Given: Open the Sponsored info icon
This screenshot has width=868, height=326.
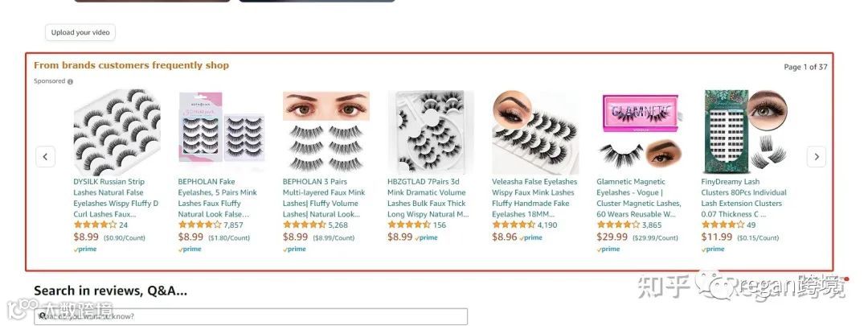Looking at the screenshot, I should [70, 81].
